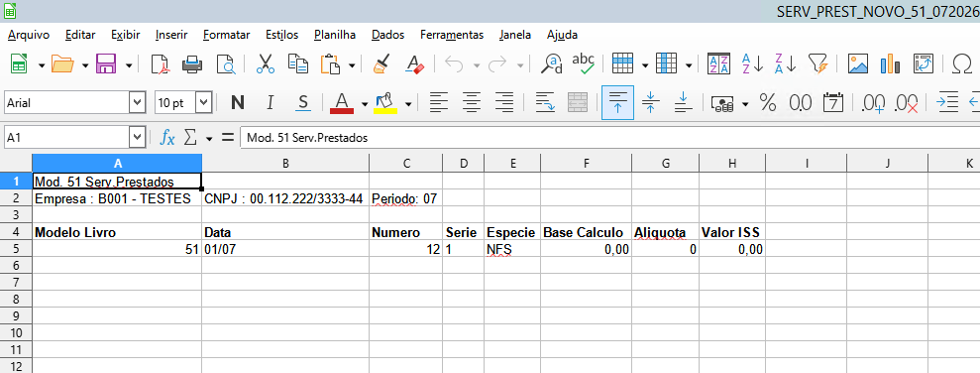The image size is (980, 373).
Task: Apply the red font color swatch
Action: click(342, 102)
